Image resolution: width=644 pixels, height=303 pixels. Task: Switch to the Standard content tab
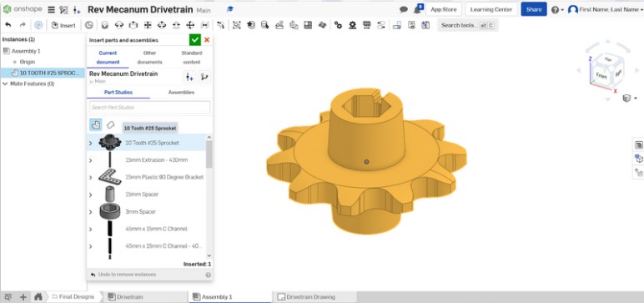click(x=191, y=57)
